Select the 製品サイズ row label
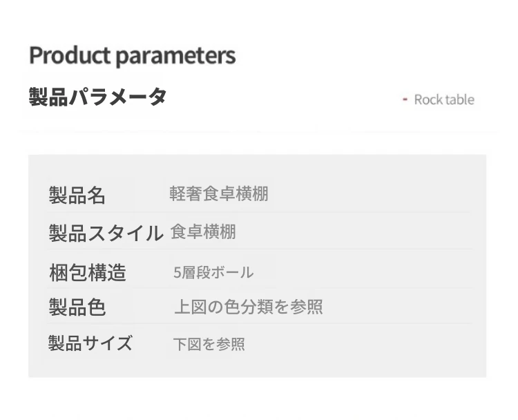The width and height of the screenshot is (518, 420). tap(90, 343)
